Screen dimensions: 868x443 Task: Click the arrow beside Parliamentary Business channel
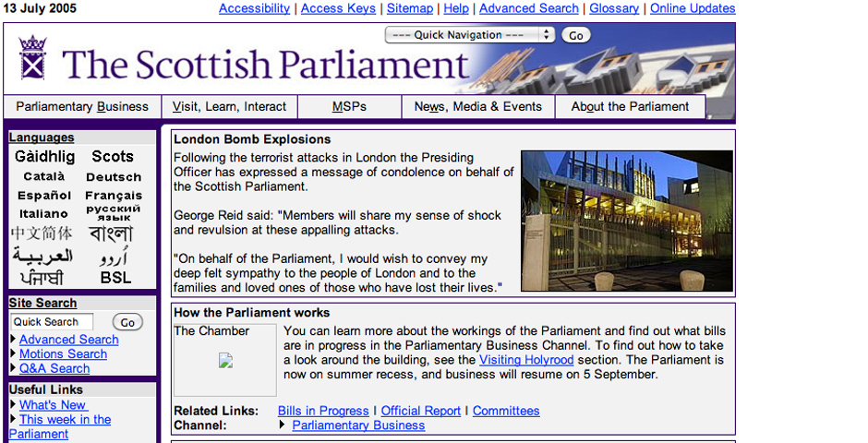point(283,425)
